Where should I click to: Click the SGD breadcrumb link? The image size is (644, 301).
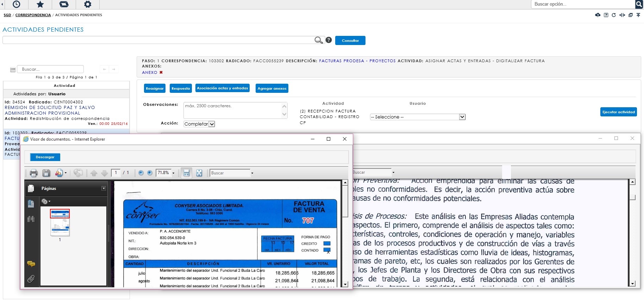7,15
